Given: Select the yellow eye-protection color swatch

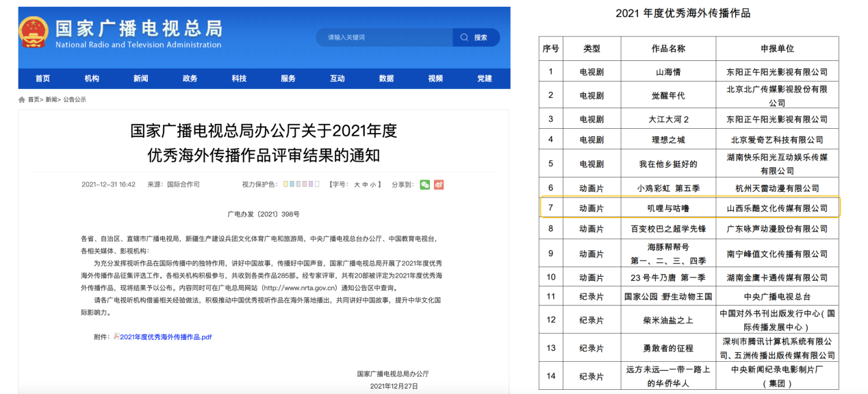Looking at the screenshot, I should (285, 184).
